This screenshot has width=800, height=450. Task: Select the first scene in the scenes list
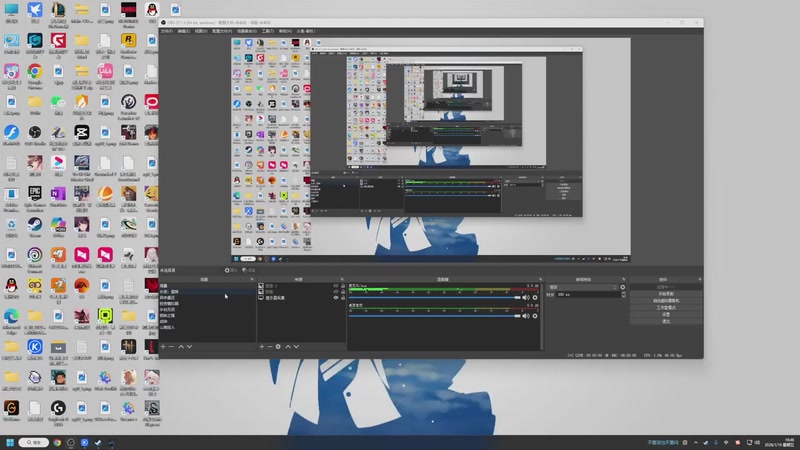pyautogui.click(x=207, y=286)
